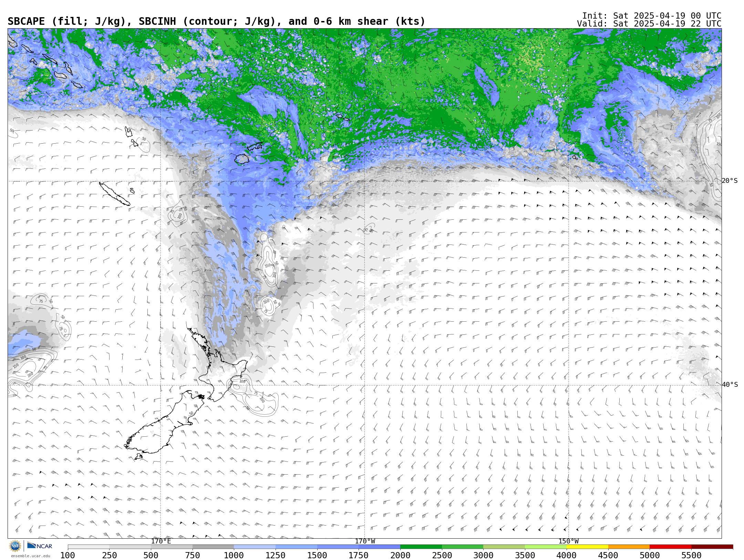Pick the red 5000–5500 colorbar swatch

pyautogui.click(x=670, y=547)
